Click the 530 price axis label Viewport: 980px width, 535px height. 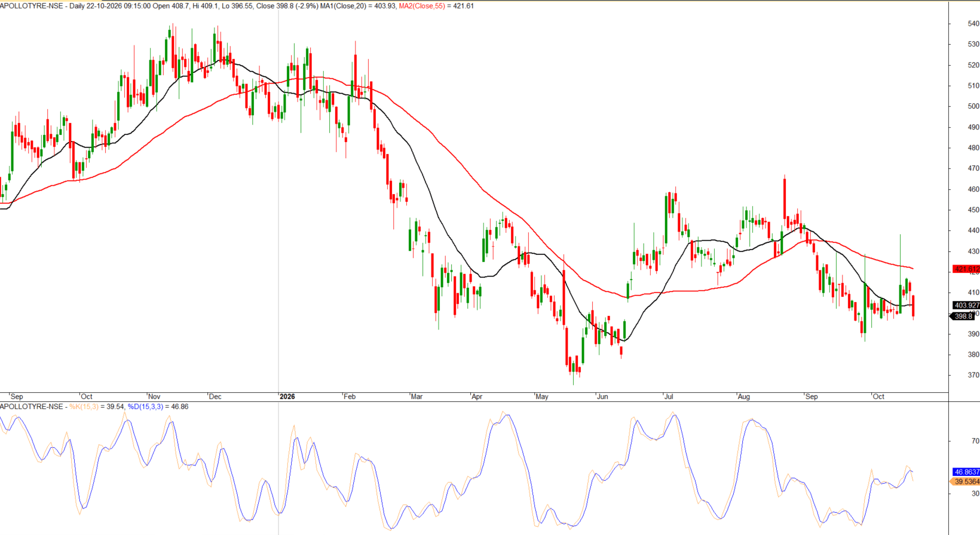[973, 44]
